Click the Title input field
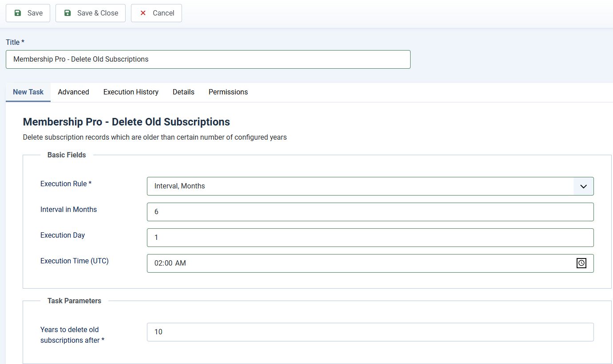Viewport: 613px width, 364px height. [208, 59]
